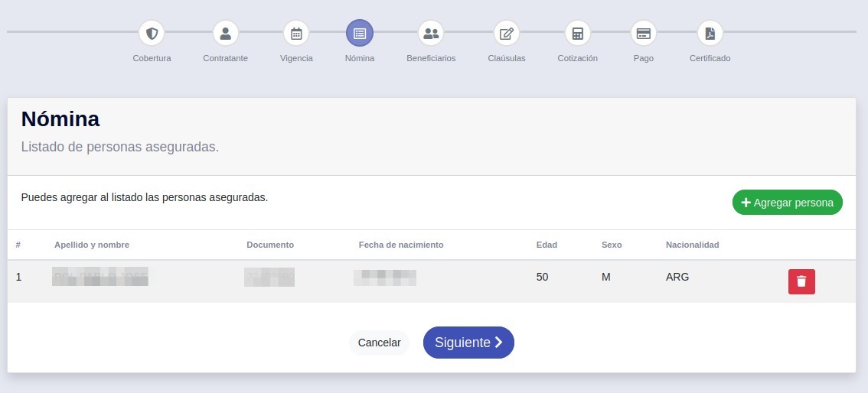This screenshot has width=868, height=393.
Task: Open the Certificado PDF step icon
Action: point(710,33)
